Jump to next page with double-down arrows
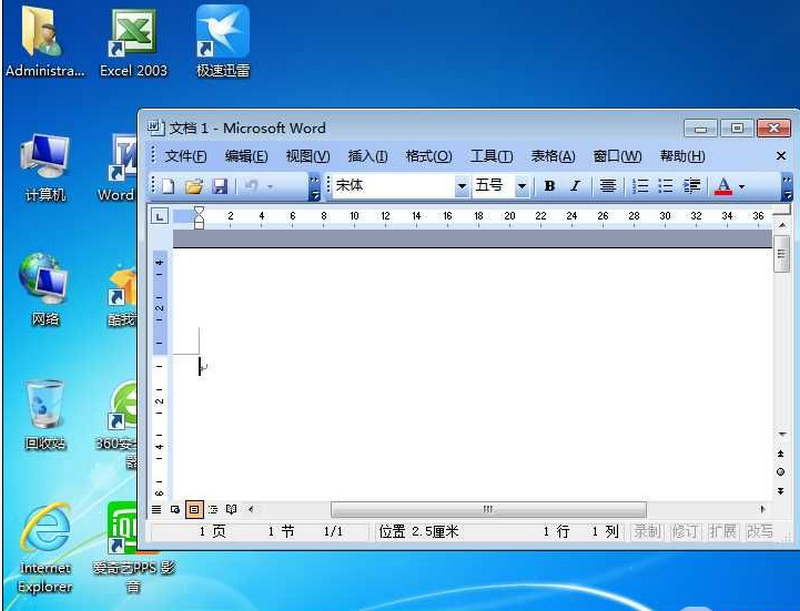Viewport: 800px width, 611px height. click(x=781, y=491)
